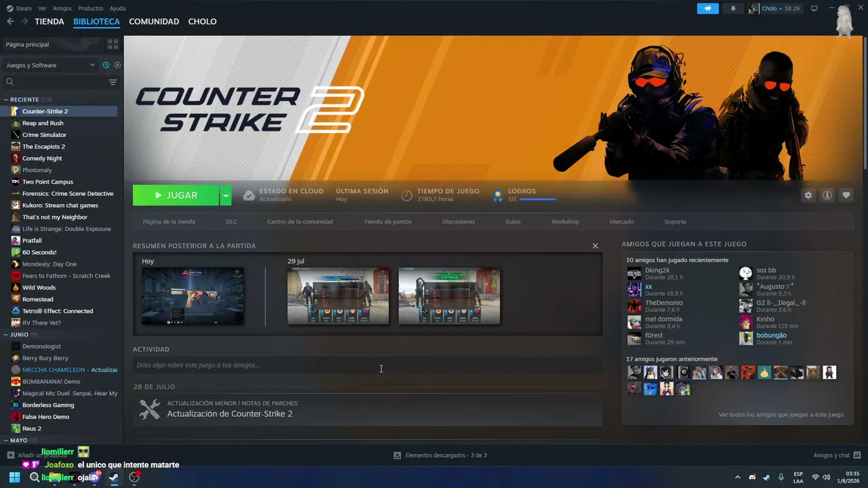
Task: Open the Discusiones tab
Action: pos(458,222)
